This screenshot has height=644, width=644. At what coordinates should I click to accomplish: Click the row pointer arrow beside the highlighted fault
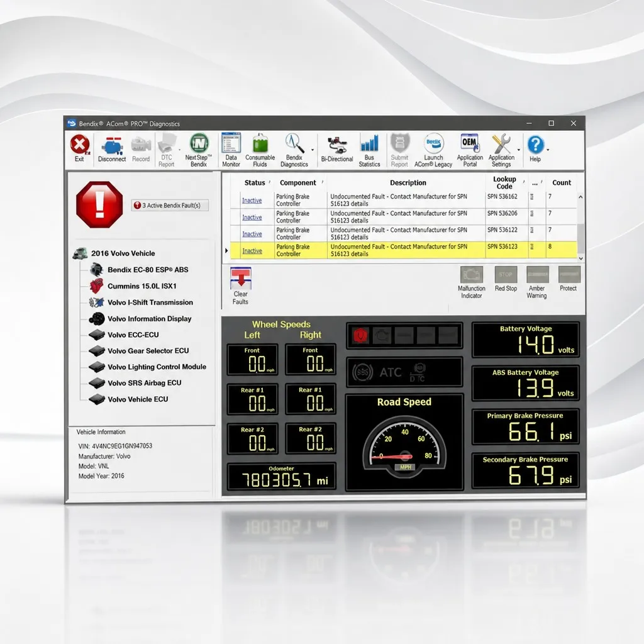point(226,250)
